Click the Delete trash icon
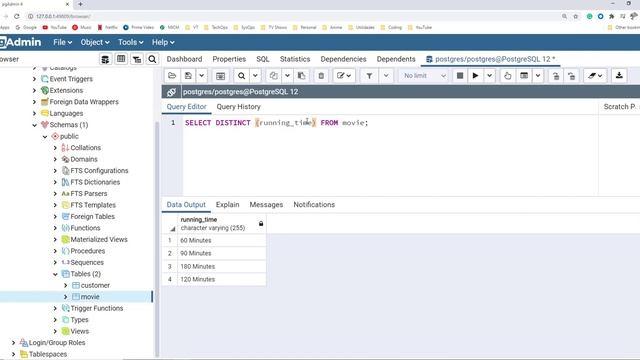 point(321,76)
